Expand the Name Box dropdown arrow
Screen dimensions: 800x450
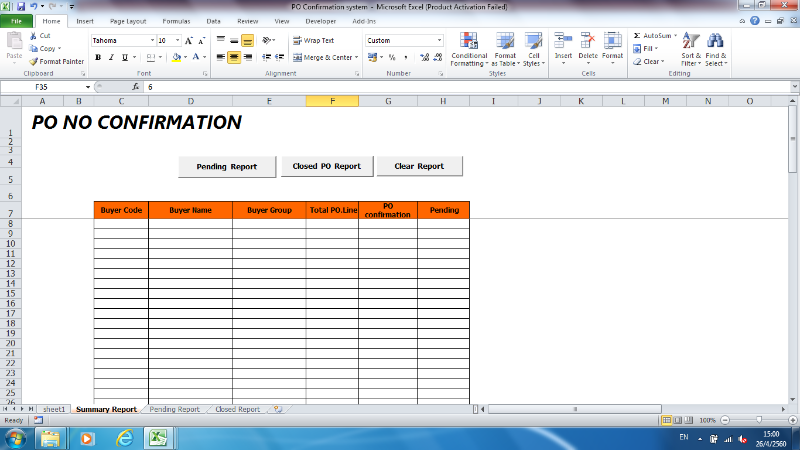pyautogui.click(x=87, y=88)
